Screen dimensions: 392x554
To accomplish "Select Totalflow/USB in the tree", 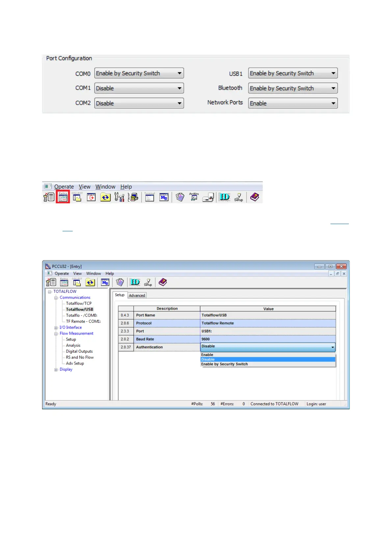I will pos(80,310).
